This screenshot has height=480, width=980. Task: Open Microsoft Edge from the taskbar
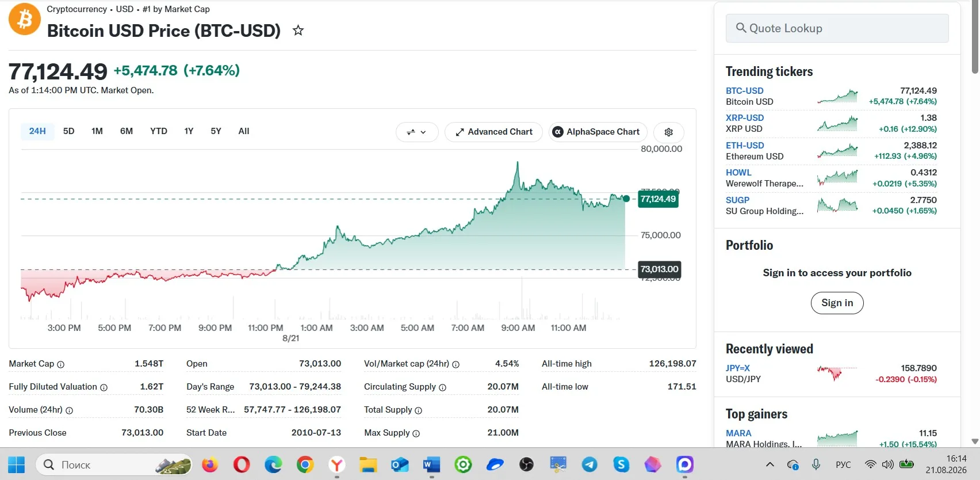coord(273,464)
